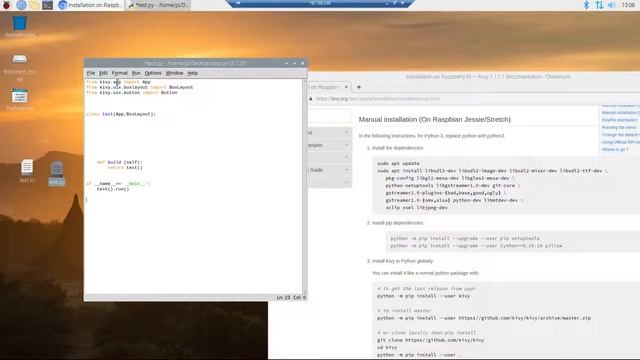Click the 13:08 clock in the panel

pos(628,5)
